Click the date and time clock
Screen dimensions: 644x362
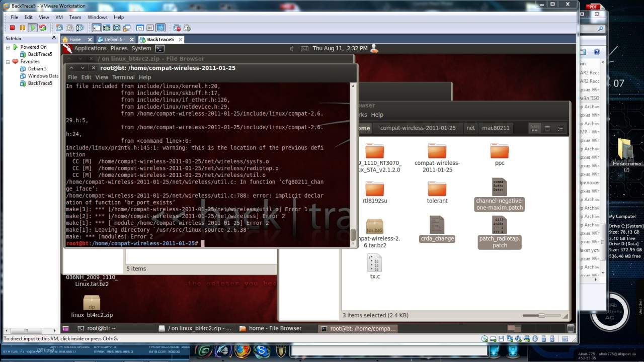[340, 48]
